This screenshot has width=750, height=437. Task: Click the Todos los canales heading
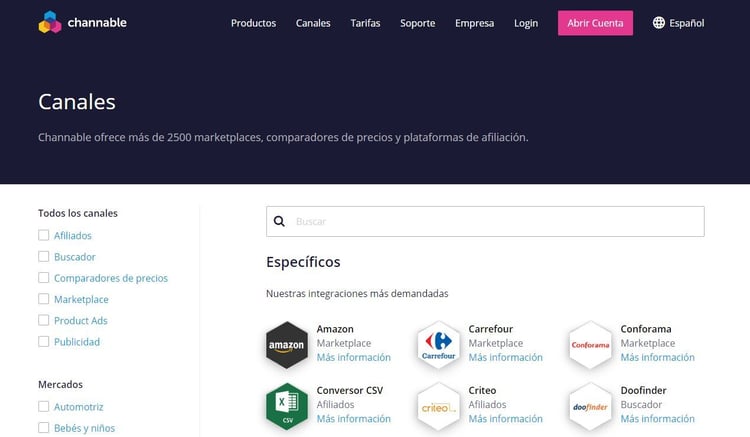coord(78,213)
